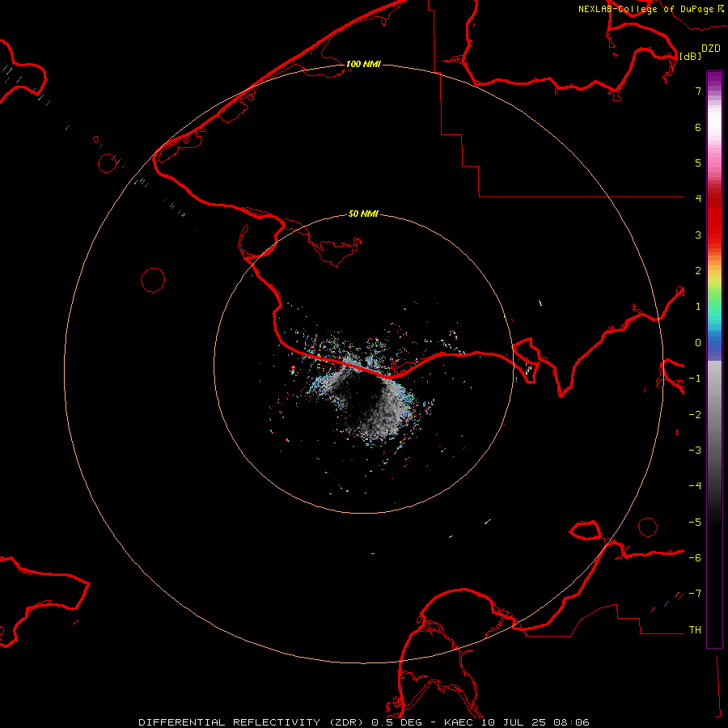Click the 7 value on color scale
This screenshot has height=728, width=728.
[x=698, y=91]
